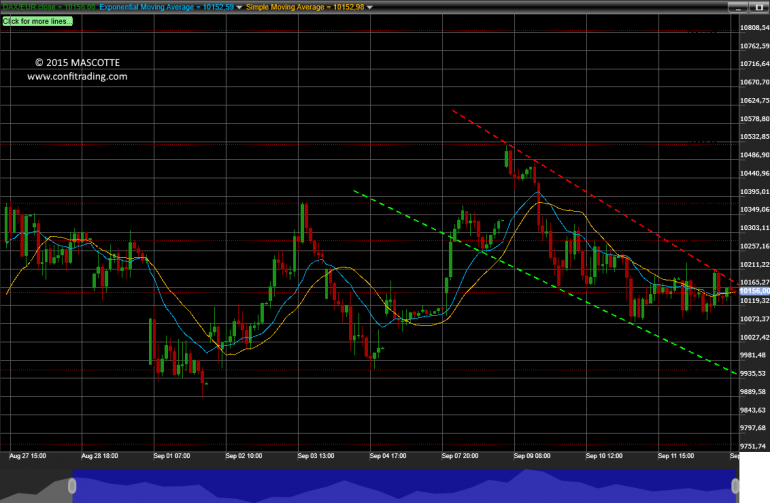Click the 9797,68 price axis label

pos(753,428)
